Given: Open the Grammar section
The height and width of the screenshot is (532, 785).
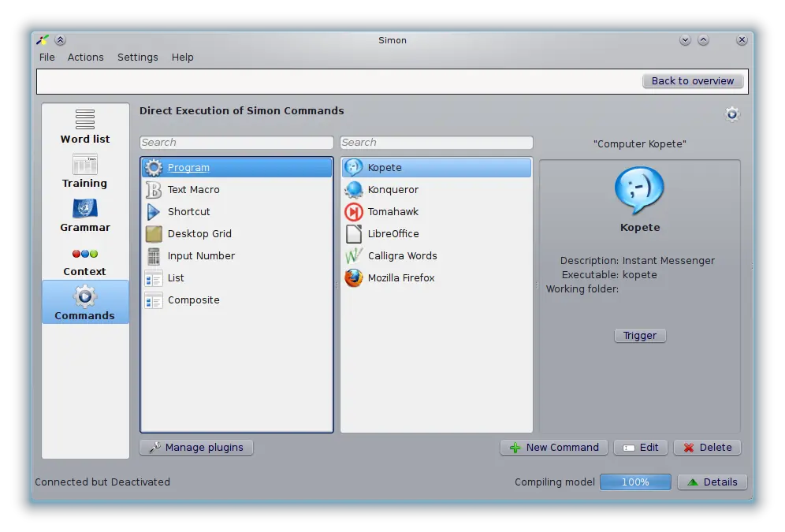Looking at the screenshot, I should [x=85, y=214].
